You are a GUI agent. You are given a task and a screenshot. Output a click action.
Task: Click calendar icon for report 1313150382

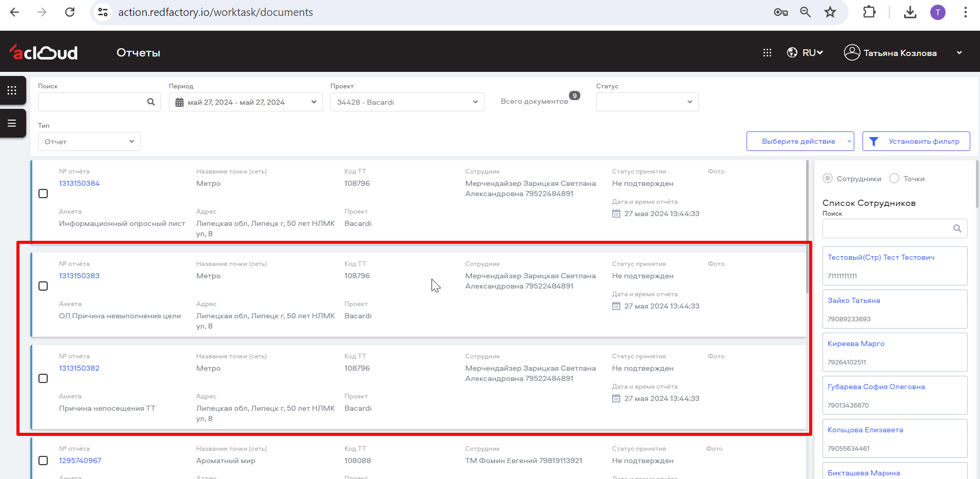pos(616,398)
